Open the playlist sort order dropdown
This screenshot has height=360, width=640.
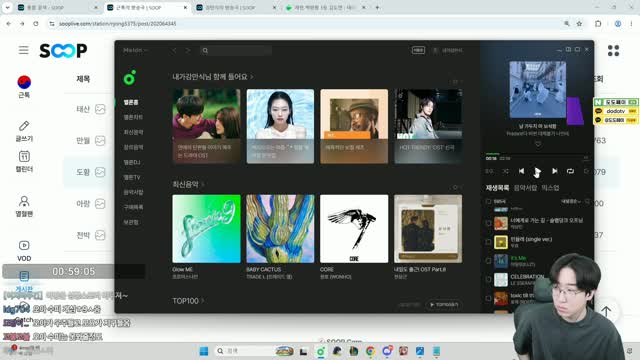[571, 201]
